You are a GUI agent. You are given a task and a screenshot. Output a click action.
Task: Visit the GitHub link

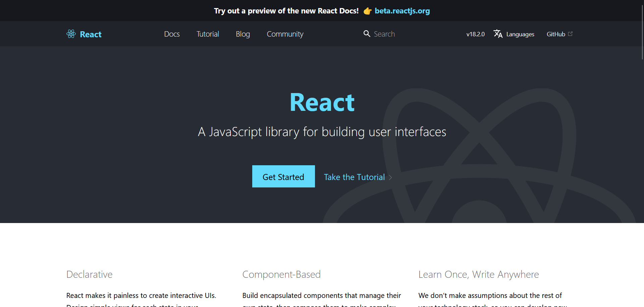click(556, 34)
